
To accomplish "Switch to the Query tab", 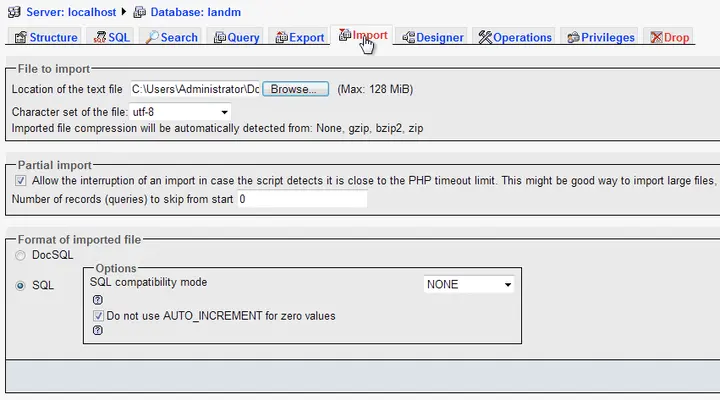I will (x=236, y=37).
